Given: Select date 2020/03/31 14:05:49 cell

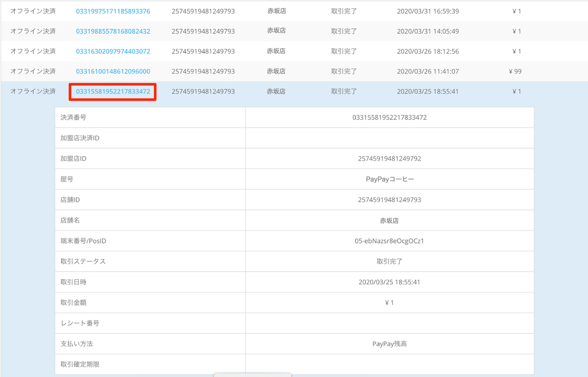Looking at the screenshot, I should tap(428, 31).
